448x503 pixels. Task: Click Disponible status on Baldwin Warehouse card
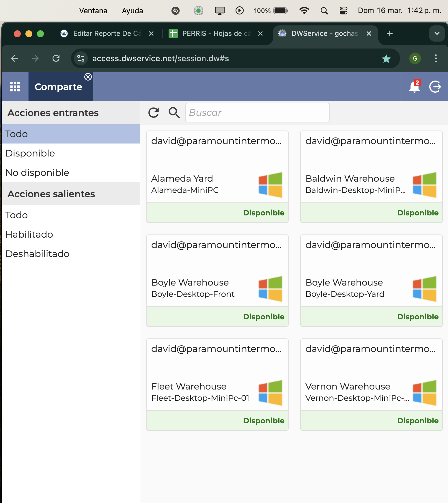[418, 213]
